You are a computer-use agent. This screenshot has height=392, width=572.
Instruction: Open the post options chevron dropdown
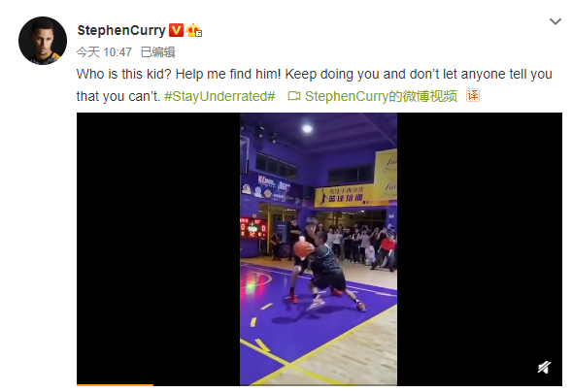click(555, 21)
